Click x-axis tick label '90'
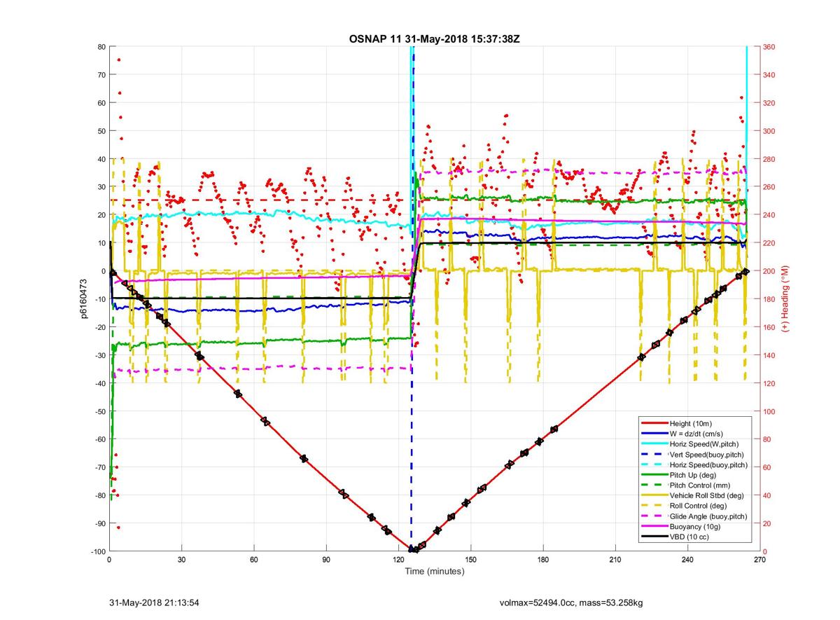 (x=326, y=559)
